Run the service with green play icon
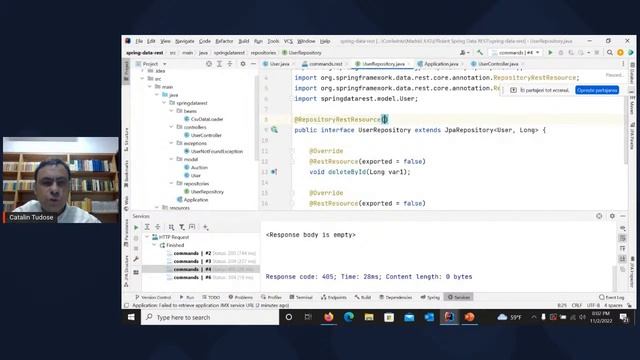Image resolution: width=640 pixels, height=360 pixels. pos(136,227)
